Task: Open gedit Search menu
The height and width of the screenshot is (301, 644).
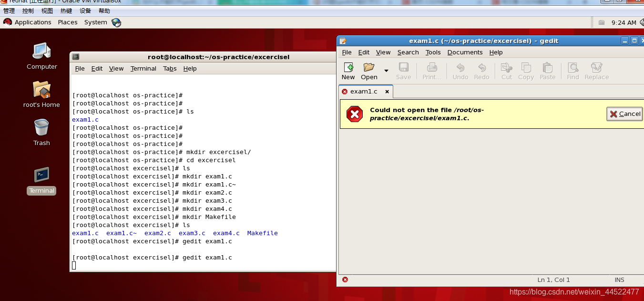Action: pyautogui.click(x=408, y=52)
